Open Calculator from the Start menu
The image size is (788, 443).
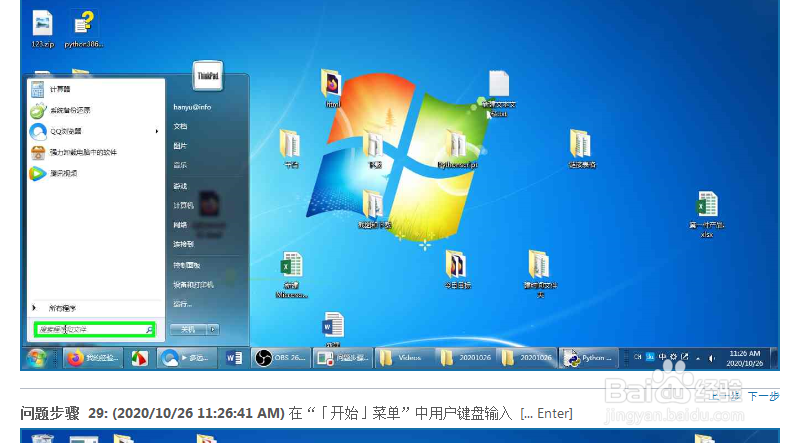95,89
